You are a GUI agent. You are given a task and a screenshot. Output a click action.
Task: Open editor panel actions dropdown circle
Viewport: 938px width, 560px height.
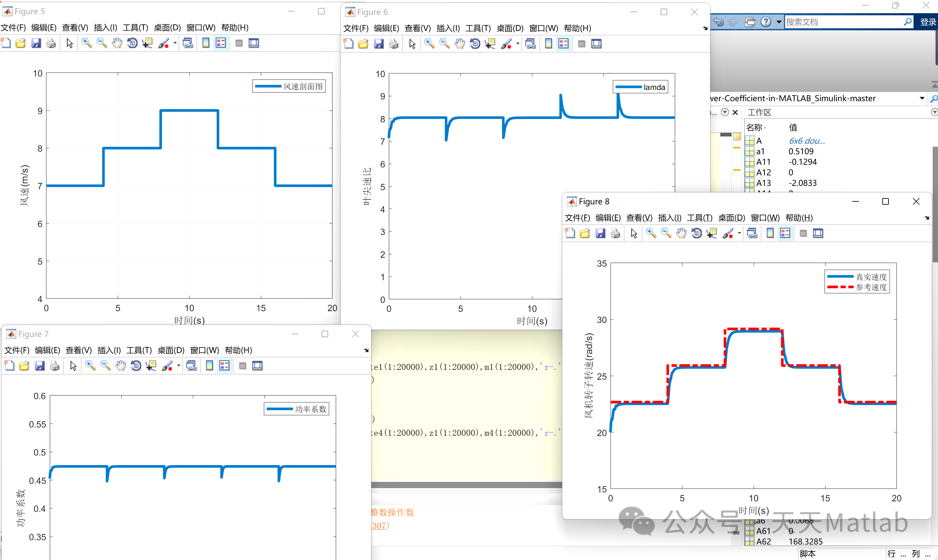(x=725, y=112)
